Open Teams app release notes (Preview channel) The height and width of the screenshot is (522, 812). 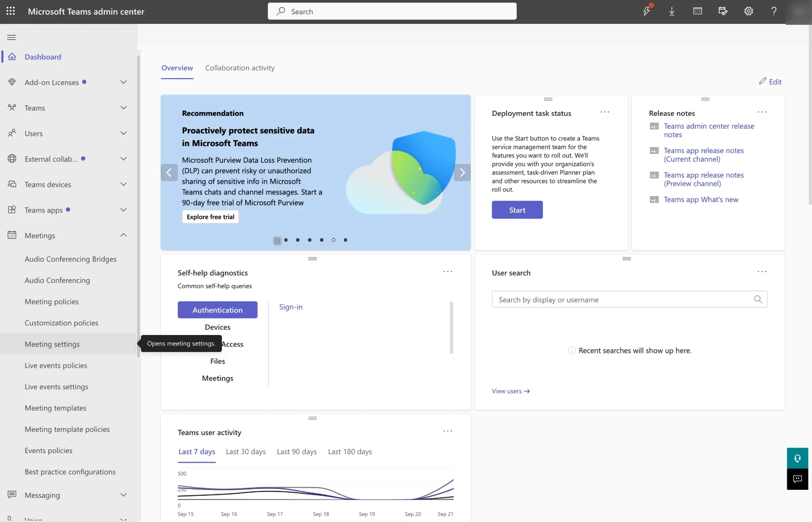click(704, 179)
